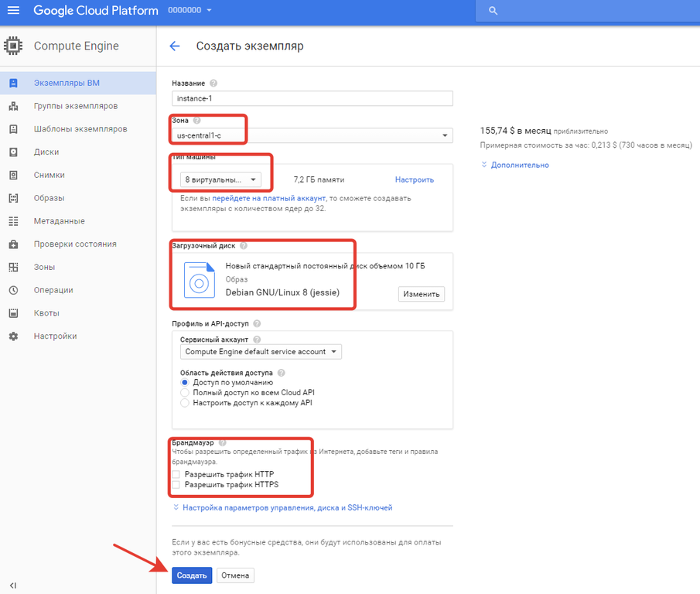Enable Разрешить трафик HTTP checkbox
The image size is (700, 594).
click(176, 474)
